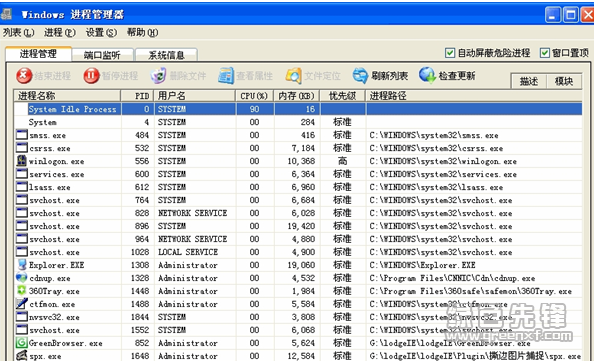Click the csrss.exe window icon
Screen dimensions: 594x361
(x=22, y=148)
